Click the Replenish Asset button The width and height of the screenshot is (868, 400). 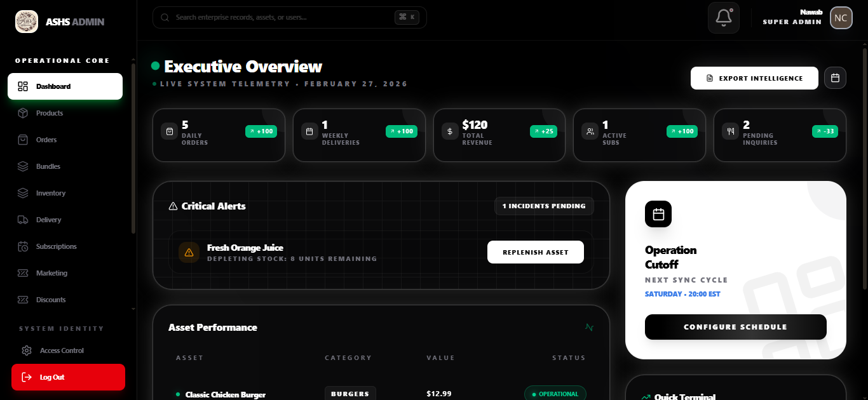[535, 252]
